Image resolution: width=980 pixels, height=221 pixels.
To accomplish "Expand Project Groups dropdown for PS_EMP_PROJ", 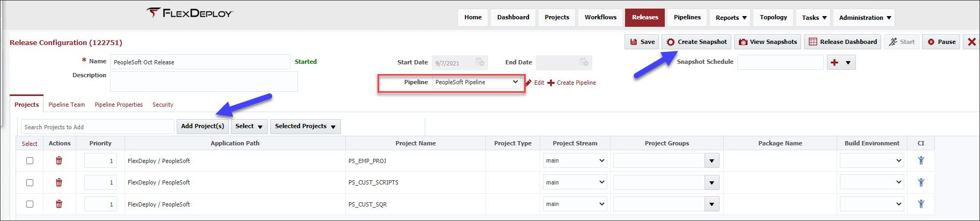I will pyautogui.click(x=712, y=160).
